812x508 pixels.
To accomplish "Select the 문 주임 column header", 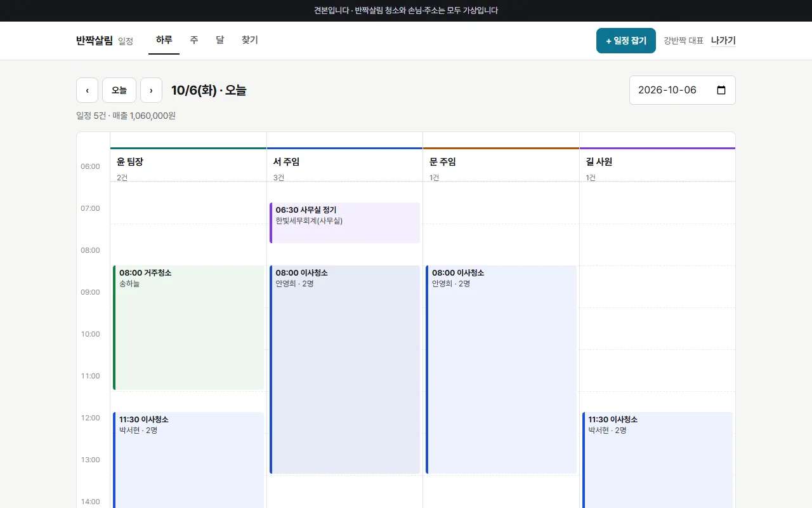I will [x=501, y=165].
